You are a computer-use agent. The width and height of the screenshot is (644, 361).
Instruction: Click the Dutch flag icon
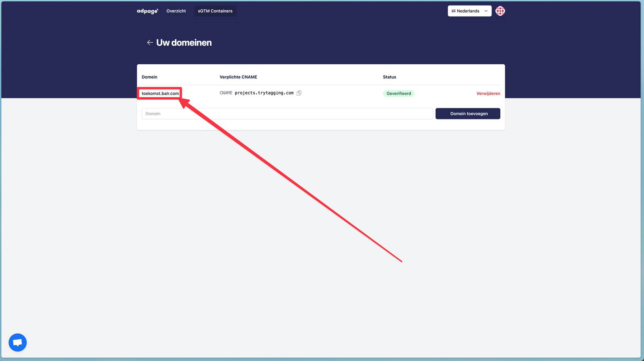point(453,11)
